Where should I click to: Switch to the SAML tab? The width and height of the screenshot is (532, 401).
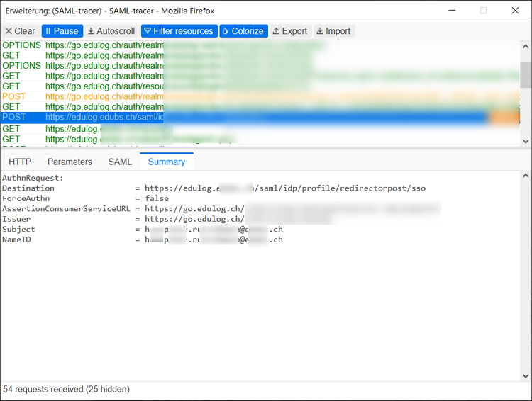120,162
